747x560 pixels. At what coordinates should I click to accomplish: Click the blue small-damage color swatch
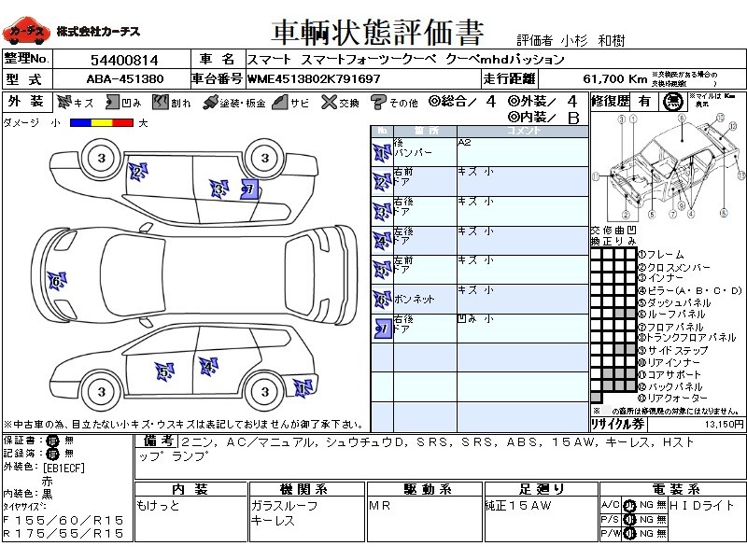(x=80, y=123)
